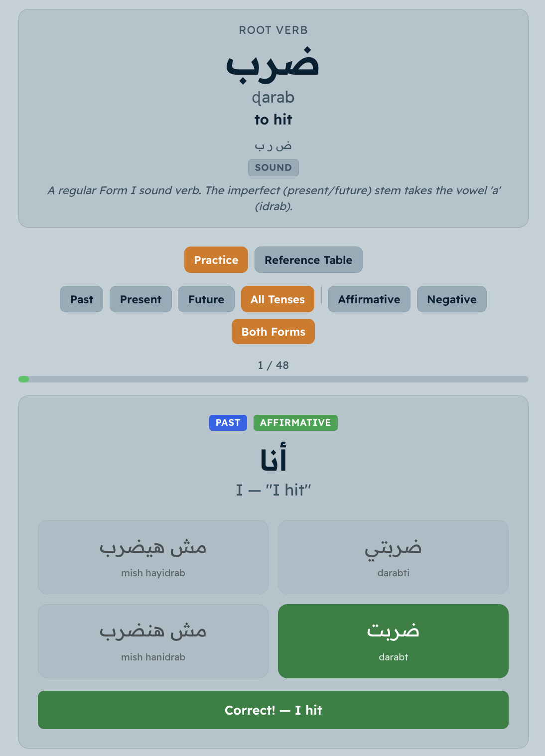Filter practice by Past tense

[x=81, y=299]
